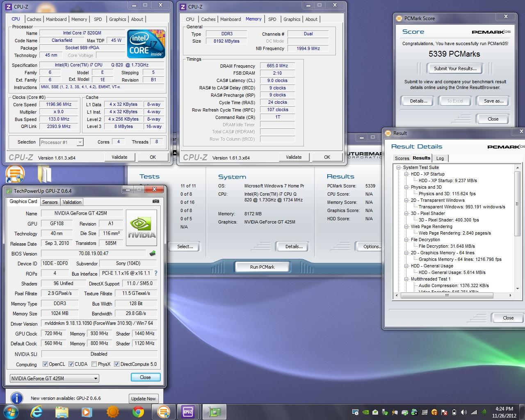The width and height of the screenshot is (525, 420).
Task: Click Submit Your Results button
Action: pos(455,68)
